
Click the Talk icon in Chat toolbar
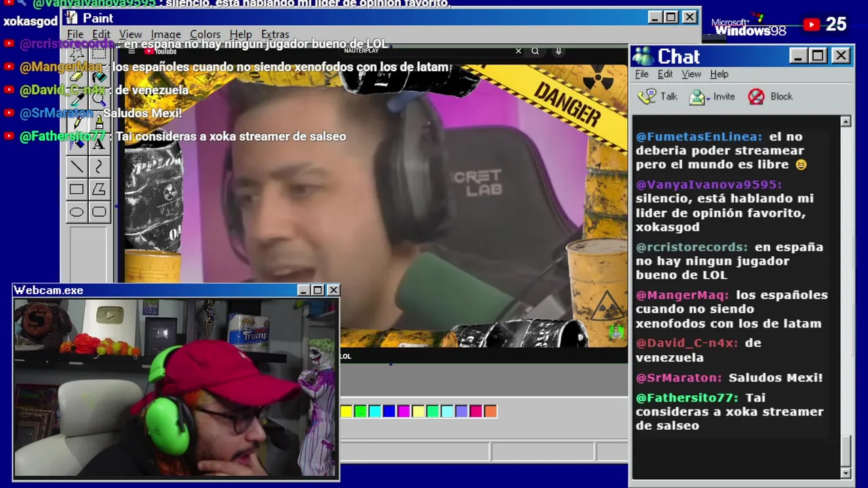(x=648, y=96)
